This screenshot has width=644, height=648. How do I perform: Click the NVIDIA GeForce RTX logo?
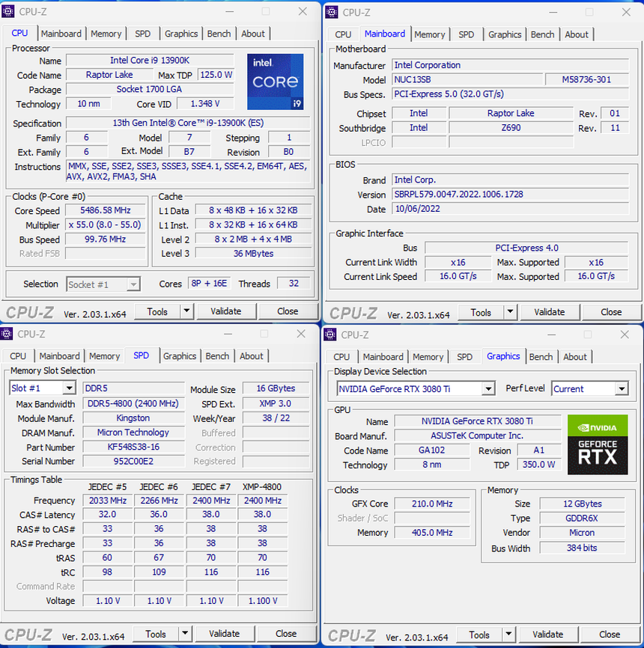[597, 444]
